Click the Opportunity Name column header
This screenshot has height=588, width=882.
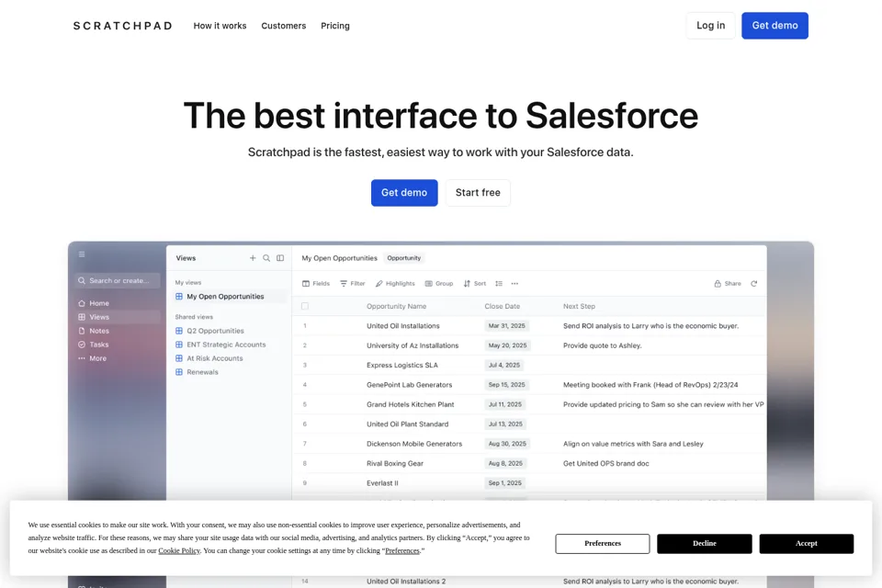click(x=397, y=307)
